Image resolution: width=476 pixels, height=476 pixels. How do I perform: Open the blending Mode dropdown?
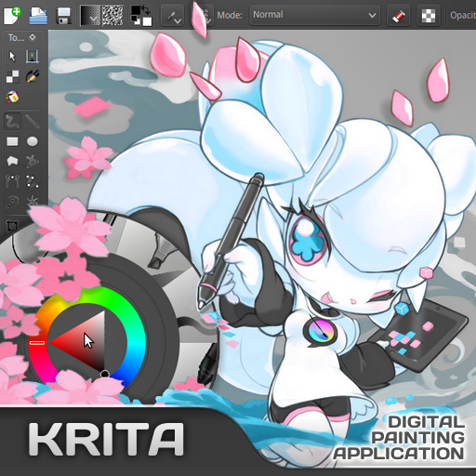(x=314, y=15)
